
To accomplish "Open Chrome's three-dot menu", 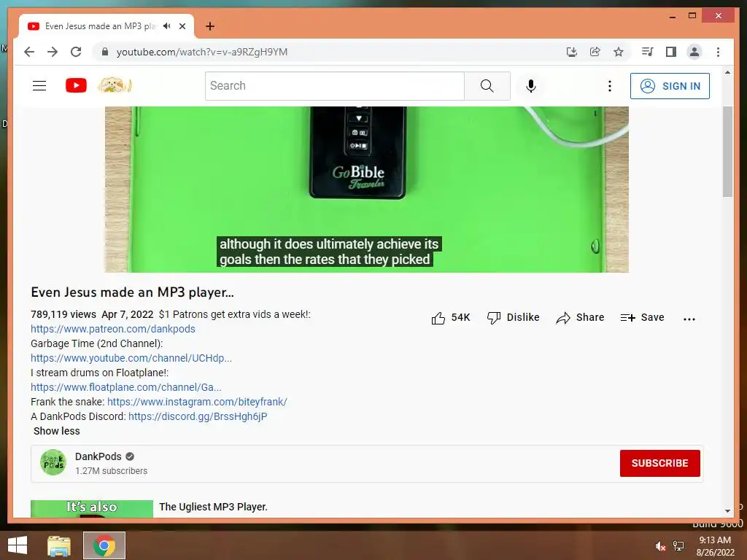I will pyautogui.click(x=718, y=52).
